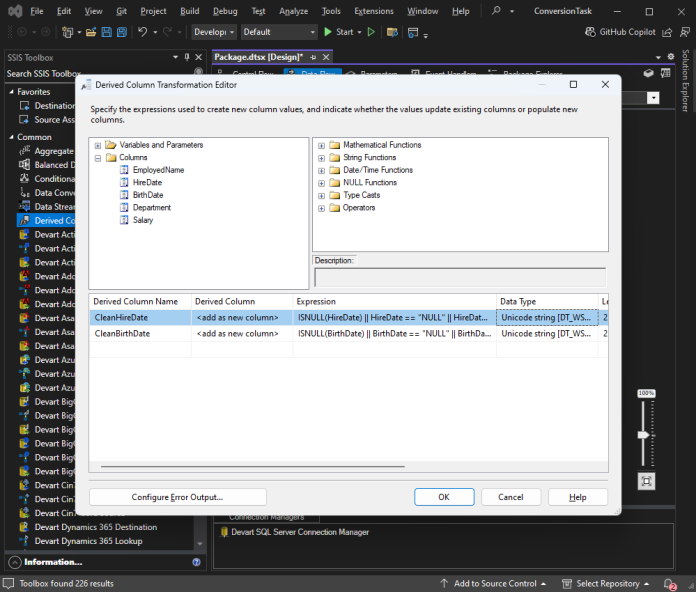Click the design surface zoom slider handle
The width and height of the screenshot is (696, 592).
pyautogui.click(x=646, y=434)
